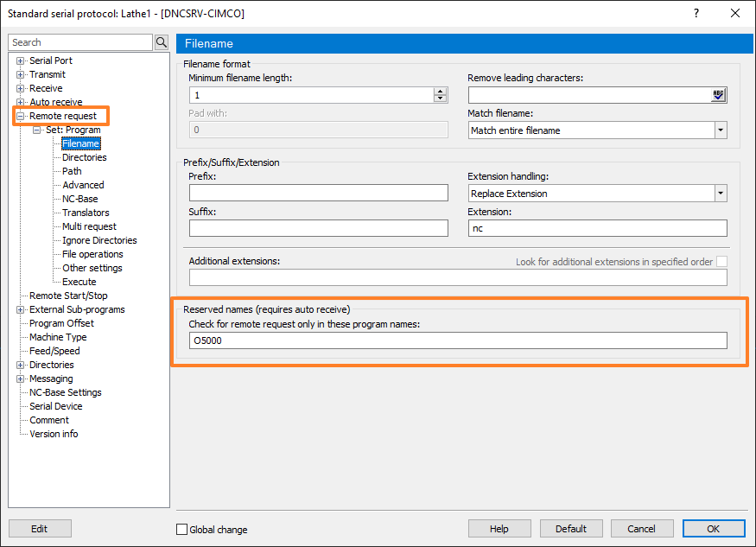Open NC-Base Settings page
This screenshot has height=547, width=756.
click(66, 392)
